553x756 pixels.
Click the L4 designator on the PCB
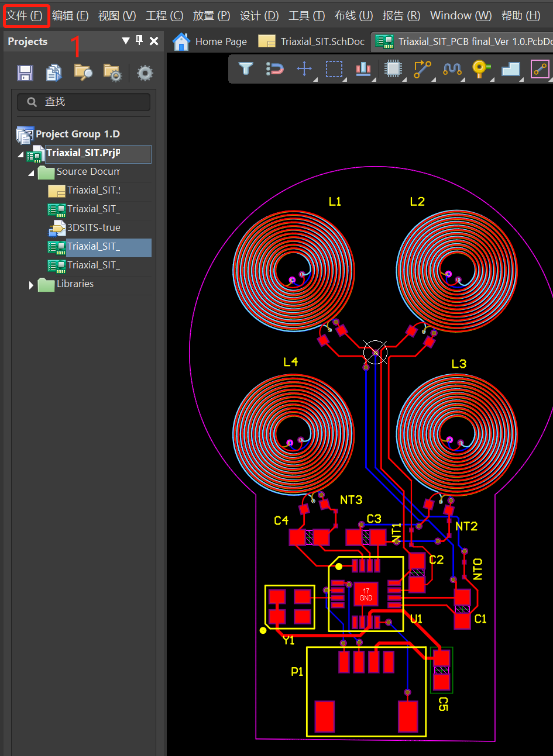290,362
